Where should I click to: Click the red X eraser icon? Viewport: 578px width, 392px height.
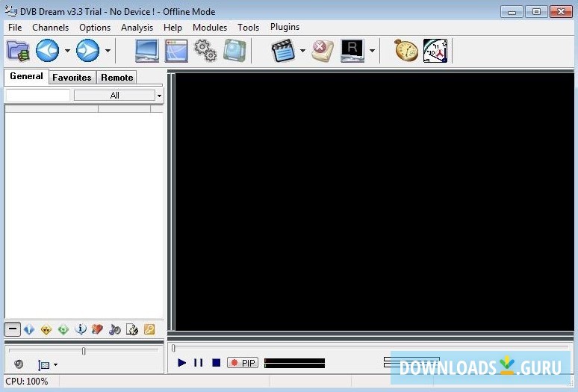click(323, 51)
